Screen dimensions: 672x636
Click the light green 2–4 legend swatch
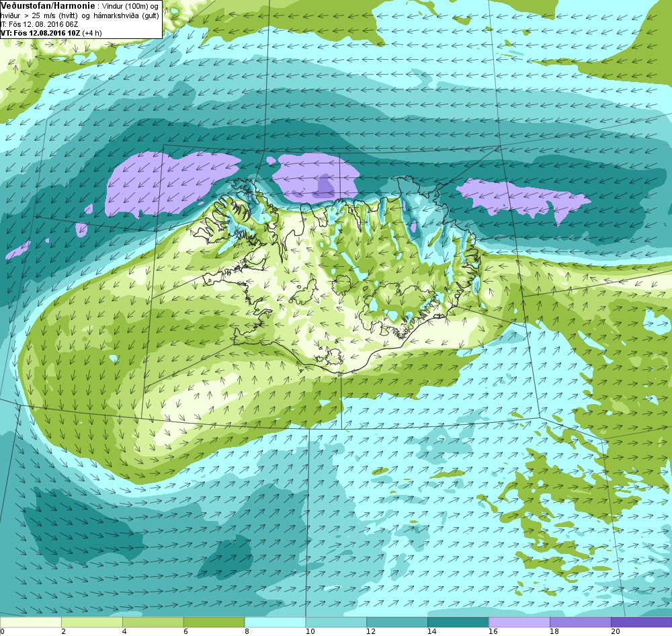[91, 623]
